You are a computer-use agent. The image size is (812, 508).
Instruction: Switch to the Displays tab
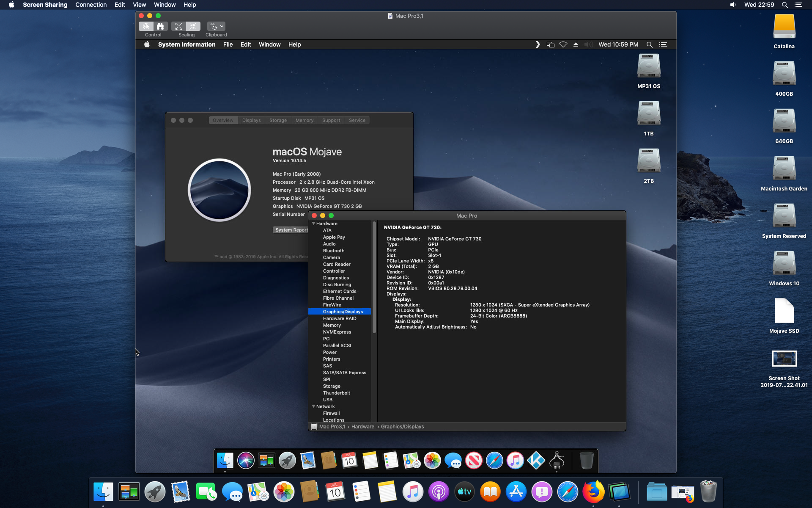251,120
